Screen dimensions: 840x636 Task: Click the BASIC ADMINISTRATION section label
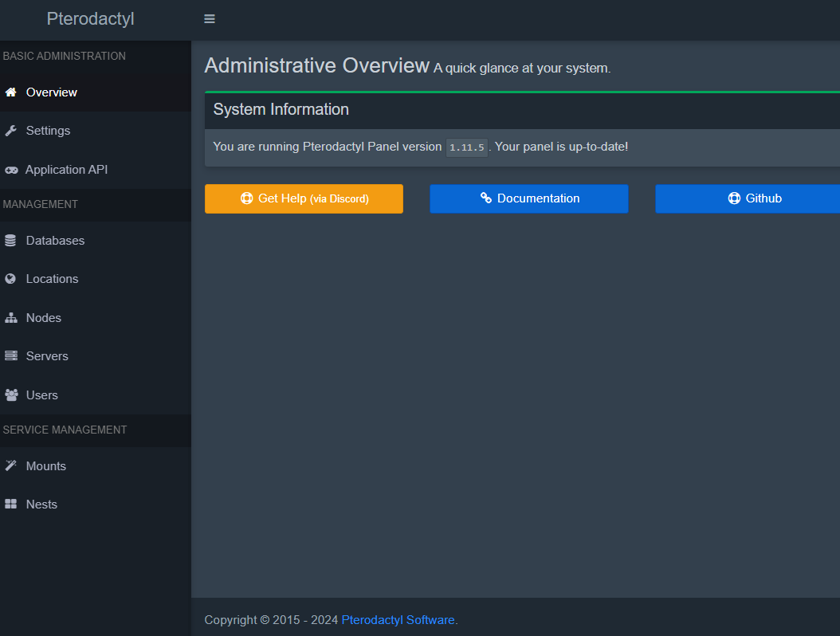pyautogui.click(x=65, y=57)
